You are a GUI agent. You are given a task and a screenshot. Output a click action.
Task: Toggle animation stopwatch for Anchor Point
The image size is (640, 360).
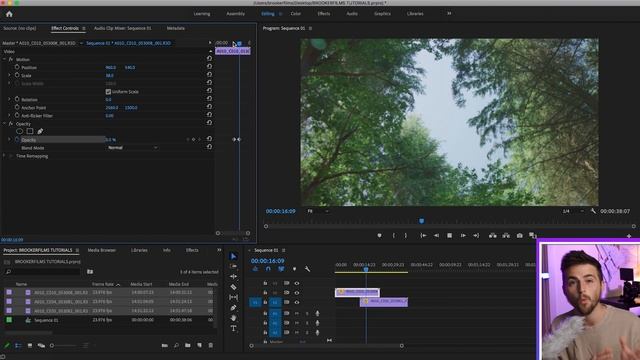(x=17, y=107)
